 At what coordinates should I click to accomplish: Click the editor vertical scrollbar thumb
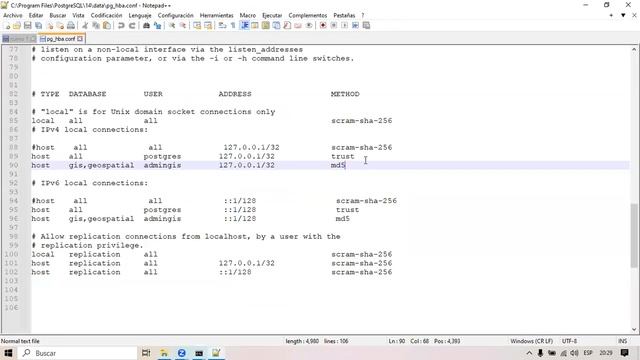(x=634, y=236)
